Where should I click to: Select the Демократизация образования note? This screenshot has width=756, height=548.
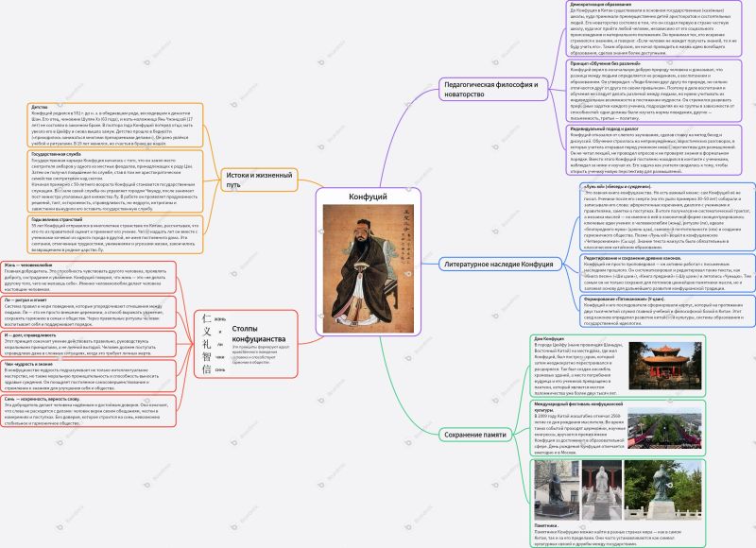click(x=654, y=29)
